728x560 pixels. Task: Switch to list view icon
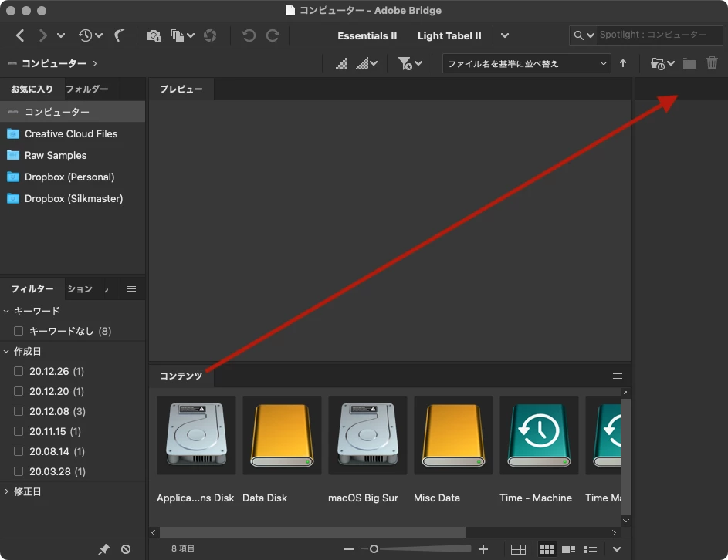590,549
